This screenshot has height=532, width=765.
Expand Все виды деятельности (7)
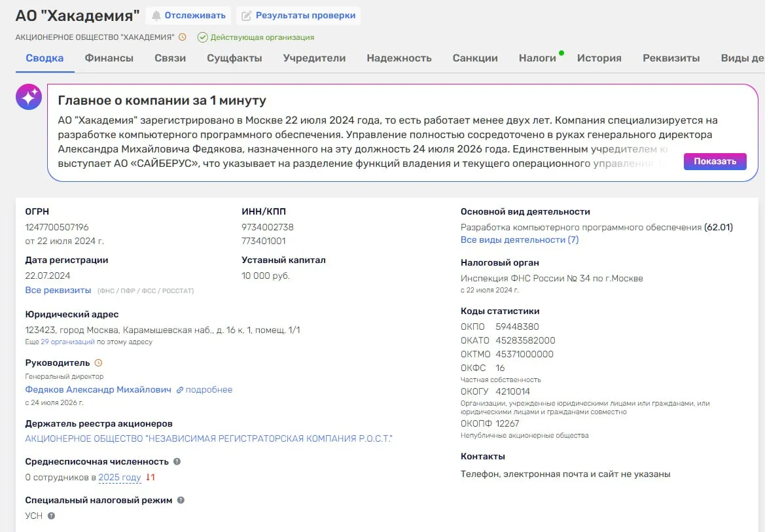coord(519,239)
